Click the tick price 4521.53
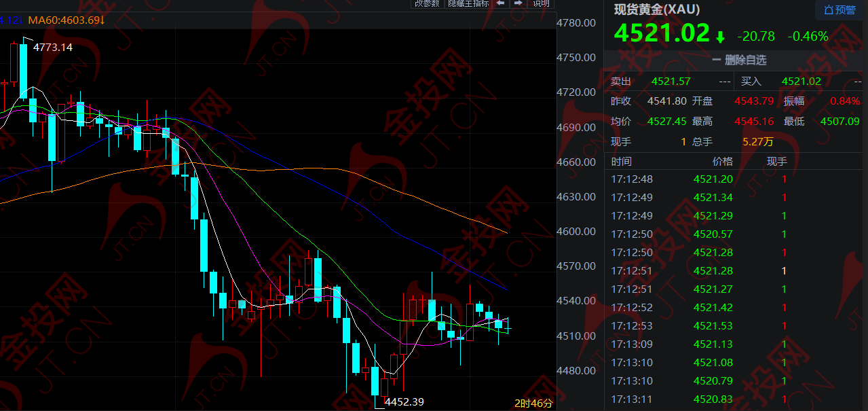The height and width of the screenshot is (411, 868). point(713,325)
